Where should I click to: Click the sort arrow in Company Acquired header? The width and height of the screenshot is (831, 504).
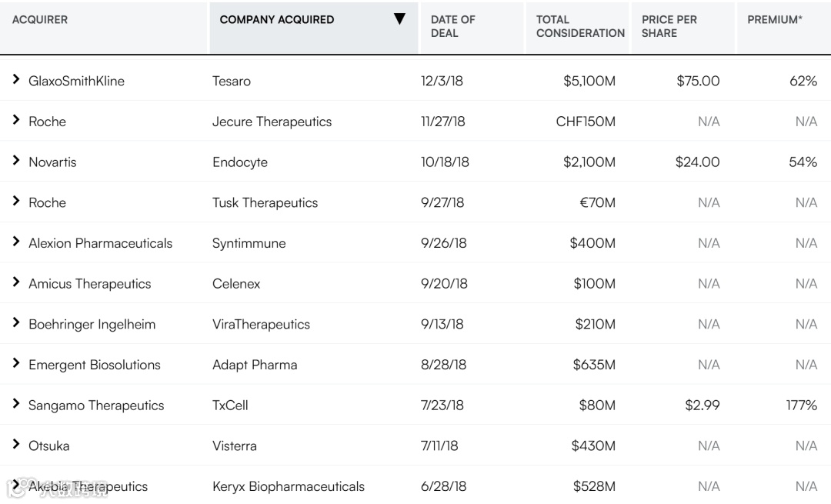(399, 19)
